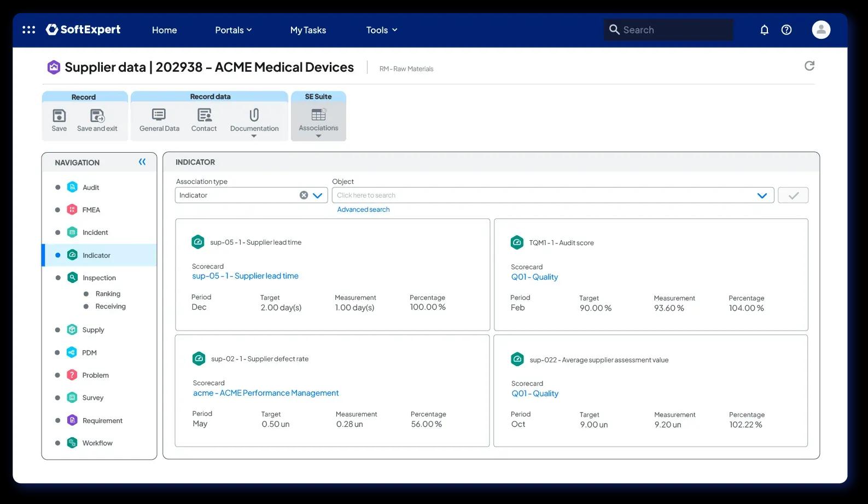This screenshot has width=868, height=504.
Task: Click the SoftExpert logo
Action: (x=83, y=30)
